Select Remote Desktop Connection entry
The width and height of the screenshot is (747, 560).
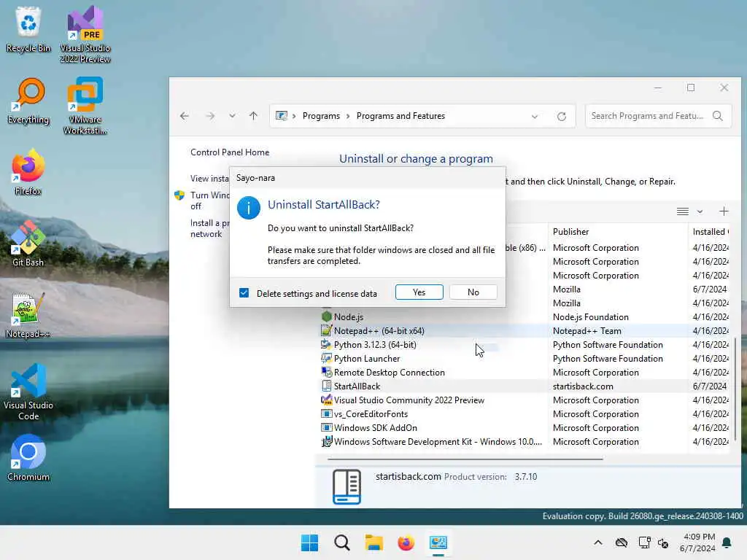click(x=522, y=372)
